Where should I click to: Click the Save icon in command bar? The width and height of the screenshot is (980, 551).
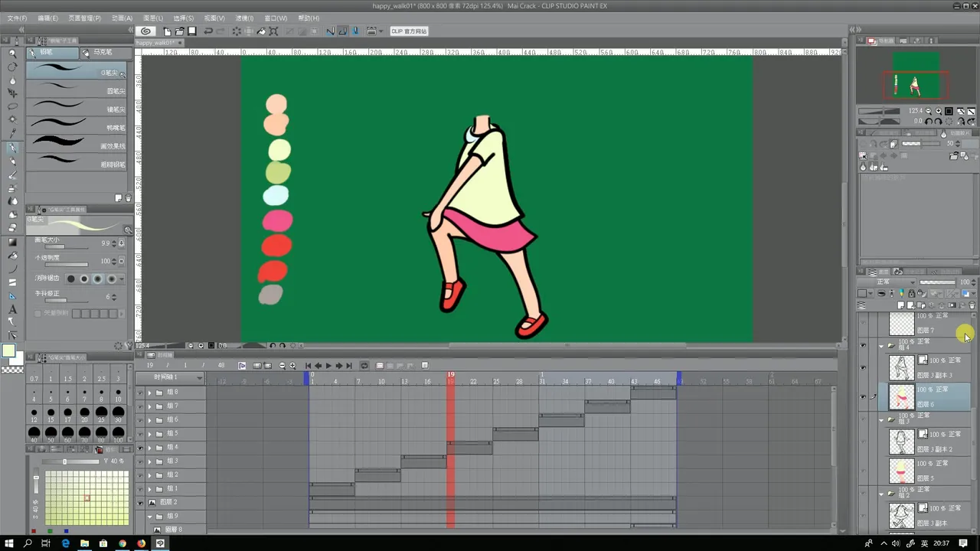tap(192, 31)
